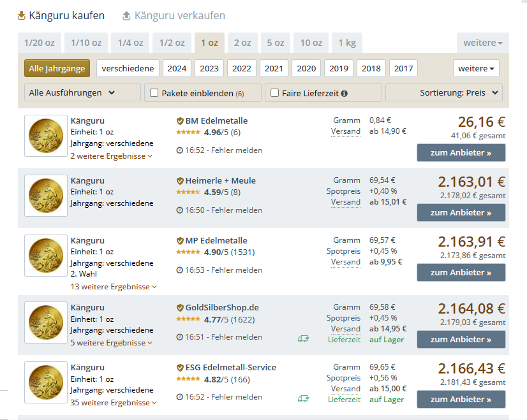The width and height of the screenshot is (527, 420).
Task: Click zum Anbieter button for BM Edelmetalle
Action: [461, 153]
